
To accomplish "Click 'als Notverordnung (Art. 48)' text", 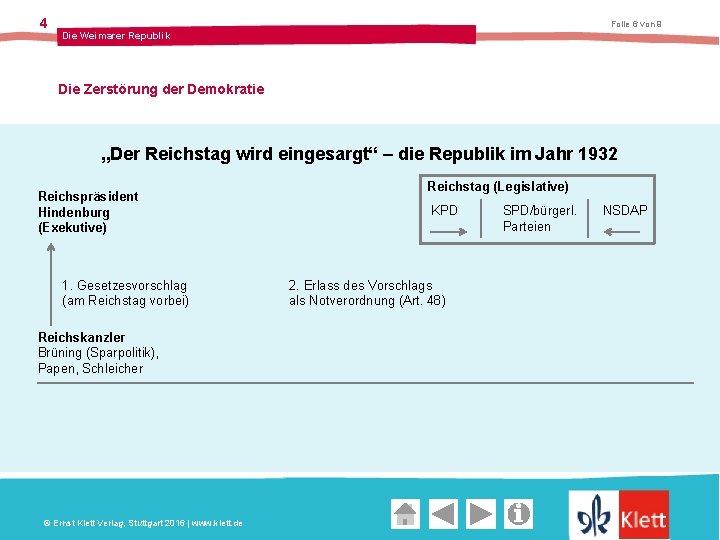I will pos(367,301).
